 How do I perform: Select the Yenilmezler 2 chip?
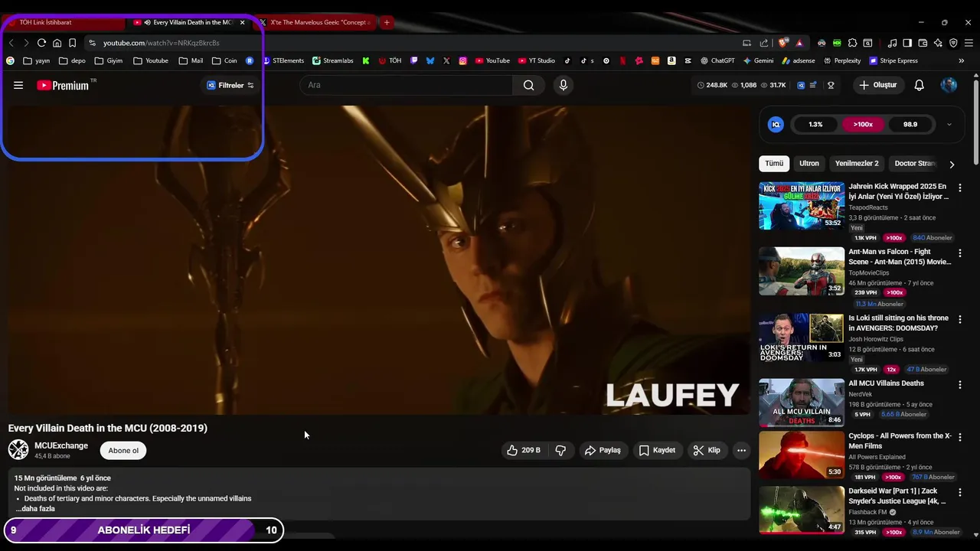(857, 163)
